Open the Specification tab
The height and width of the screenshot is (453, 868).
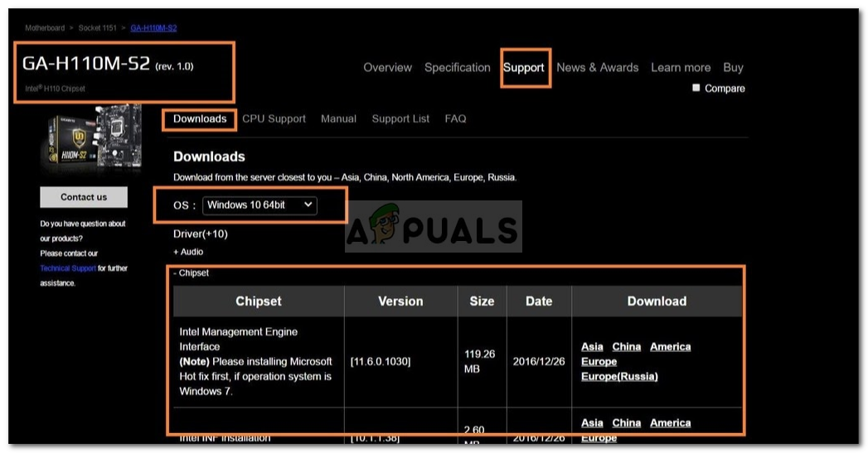point(458,67)
